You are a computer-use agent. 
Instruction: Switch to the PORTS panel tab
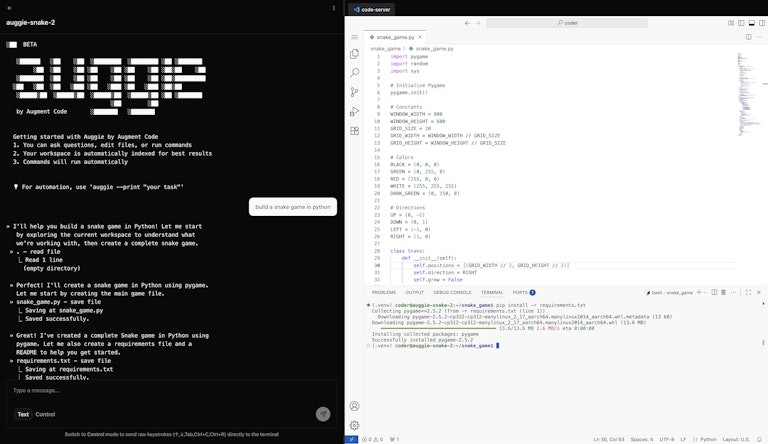[x=524, y=293]
